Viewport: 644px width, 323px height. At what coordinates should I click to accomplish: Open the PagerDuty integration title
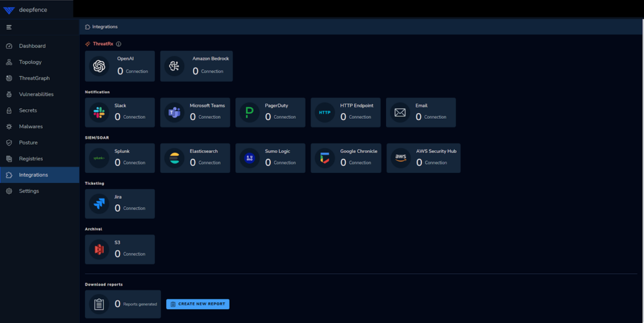click(277, 106)
